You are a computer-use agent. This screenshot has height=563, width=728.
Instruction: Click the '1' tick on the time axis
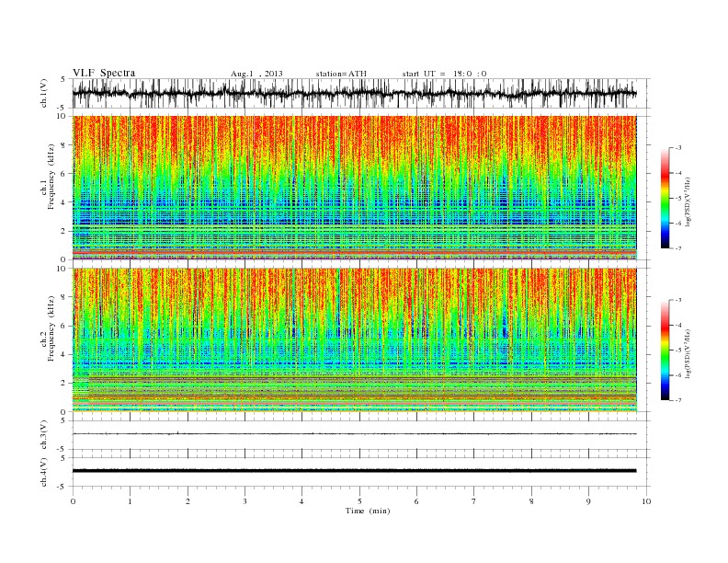pos(130,501)
